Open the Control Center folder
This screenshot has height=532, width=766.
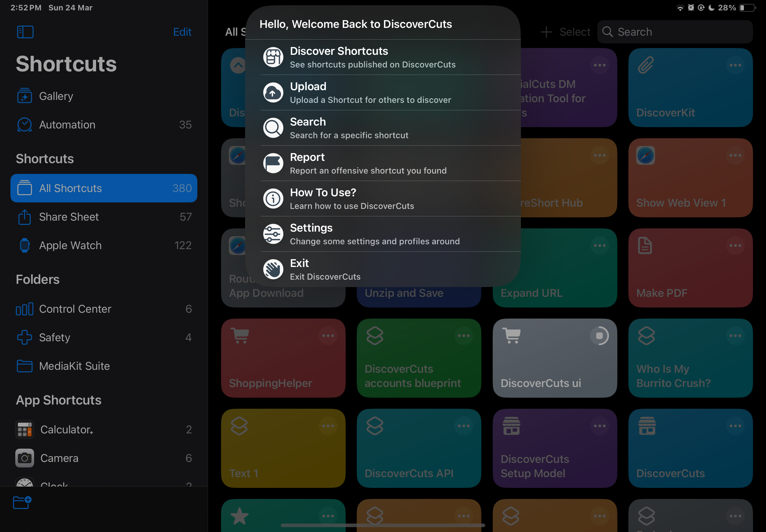[x=104, y=309]
